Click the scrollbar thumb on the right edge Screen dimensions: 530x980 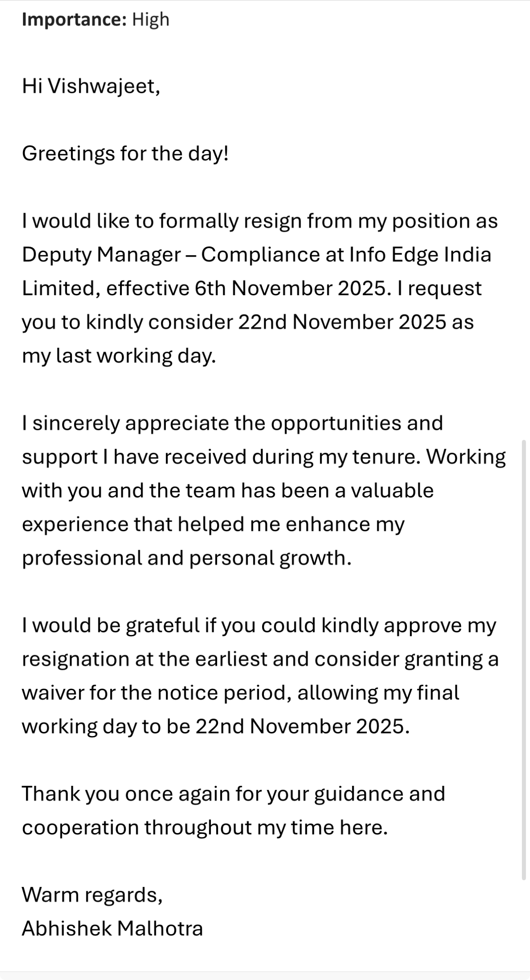523,661
